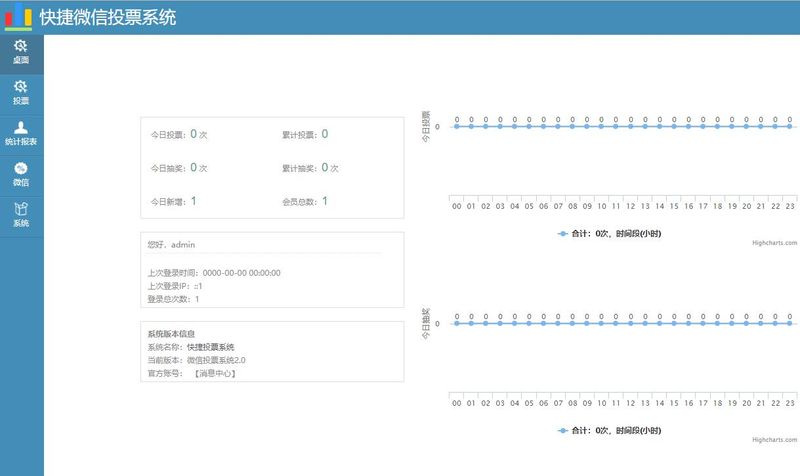Screen dimensions: 800x476
Task: Click the 登录总次数 line
Action: click(x=173, y=299)
